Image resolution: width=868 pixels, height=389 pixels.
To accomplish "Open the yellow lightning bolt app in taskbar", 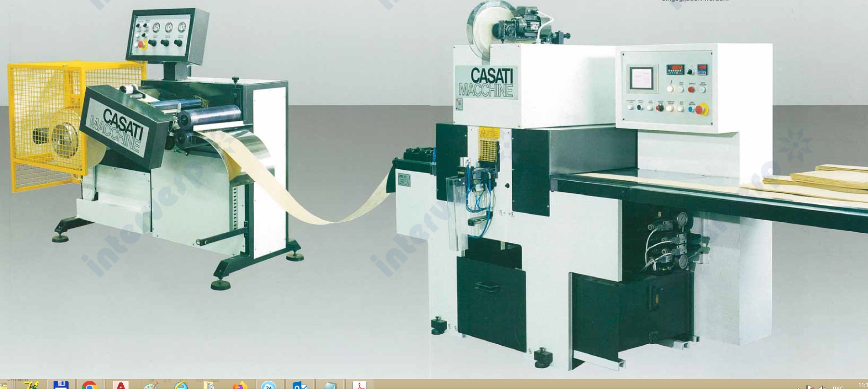I will click(x=31, y=385).
